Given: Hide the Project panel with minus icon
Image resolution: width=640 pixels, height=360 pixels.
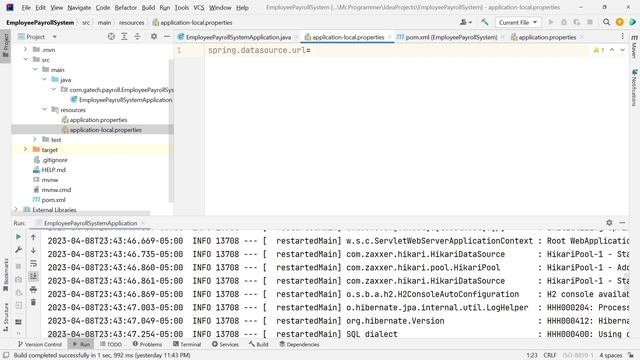Looking at the screenshot, I should 167,37.
